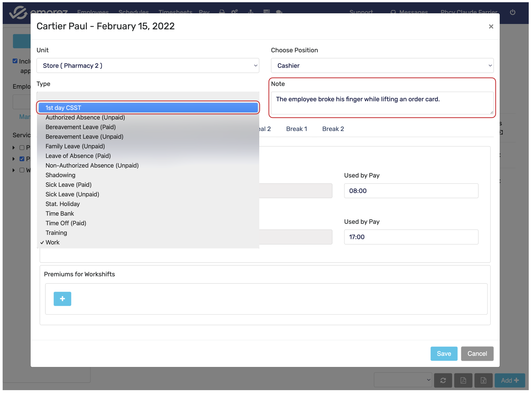The image size is (532, 393).
Task: Choose Stat. Holiday from type list
Action: 62,204
